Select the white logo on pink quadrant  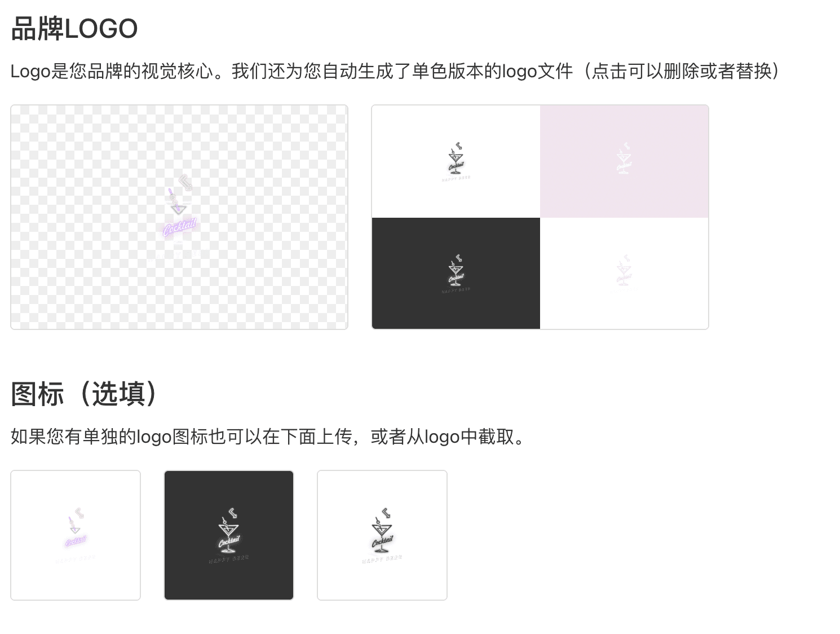coord(624,161)
